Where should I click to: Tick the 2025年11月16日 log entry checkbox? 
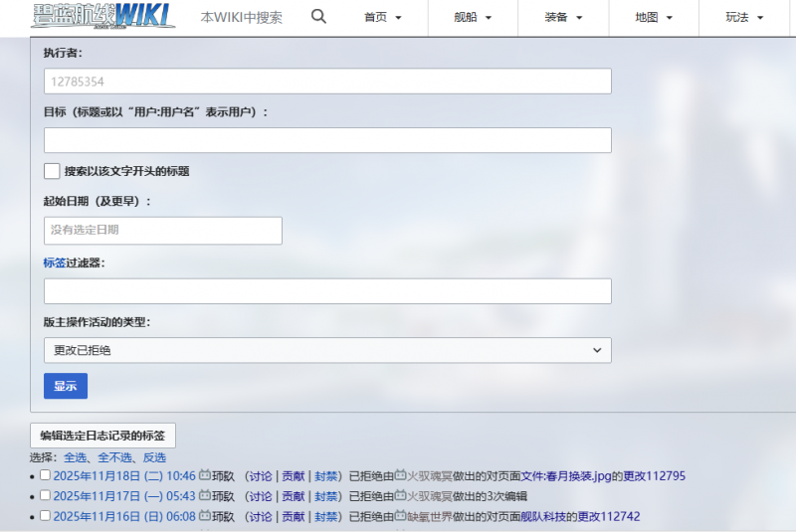(45, 516)
